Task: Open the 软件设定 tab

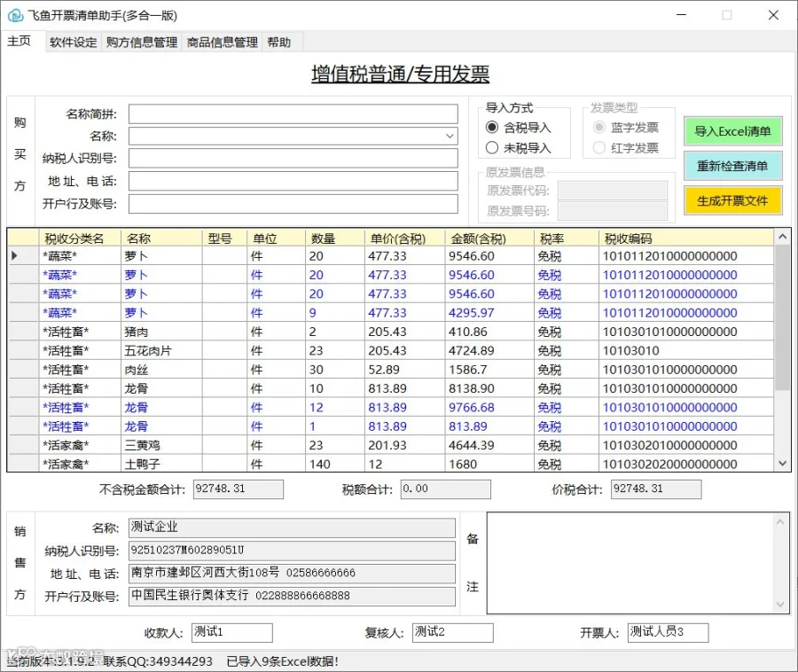Action: (x=74, y=43)
